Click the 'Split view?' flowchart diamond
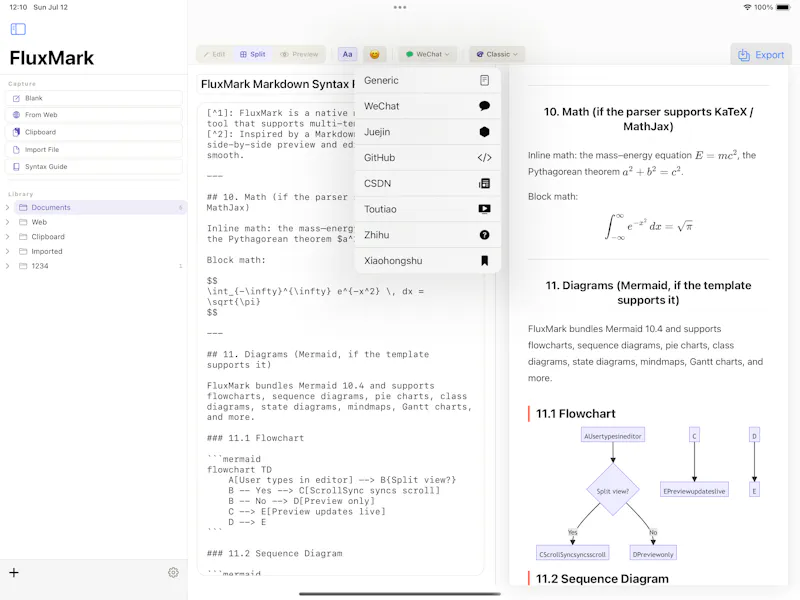This screenshot has height=600, width=800. pyautogui.click(x=613, y=491)
